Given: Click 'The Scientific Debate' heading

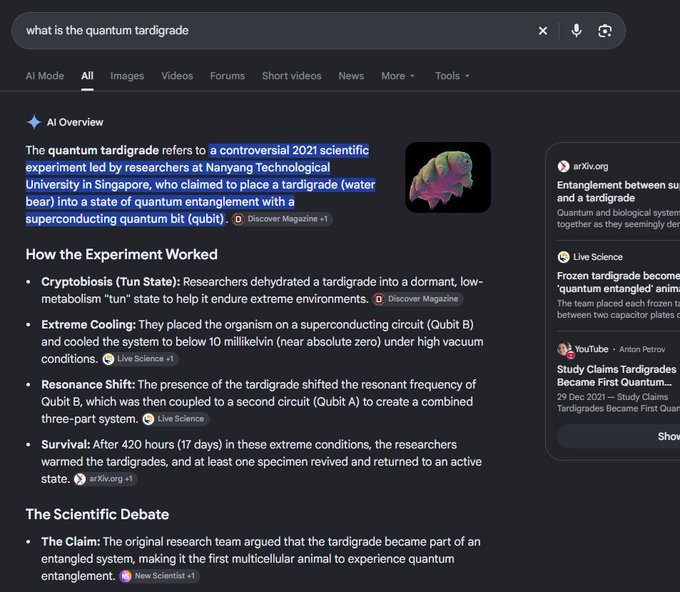Looking at the screenshot, I should tap(97, 514).
